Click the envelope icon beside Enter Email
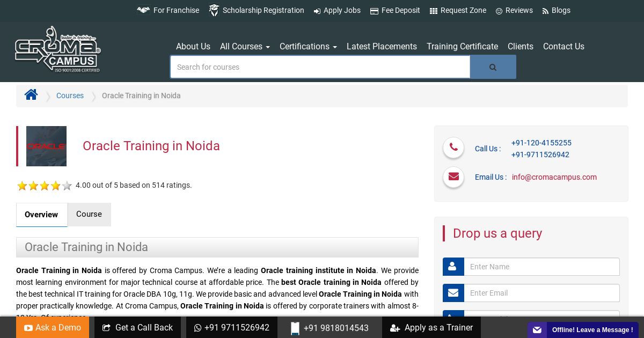 click(453, 293)
